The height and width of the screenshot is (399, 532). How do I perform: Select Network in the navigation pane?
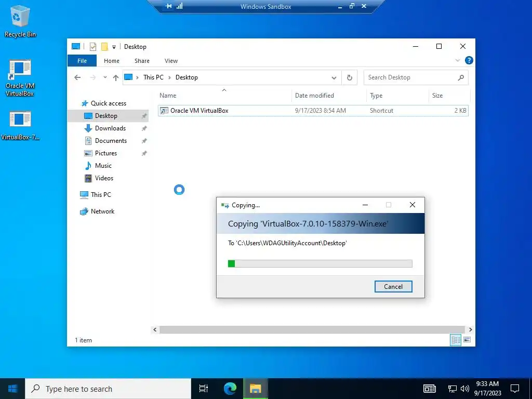102,211
